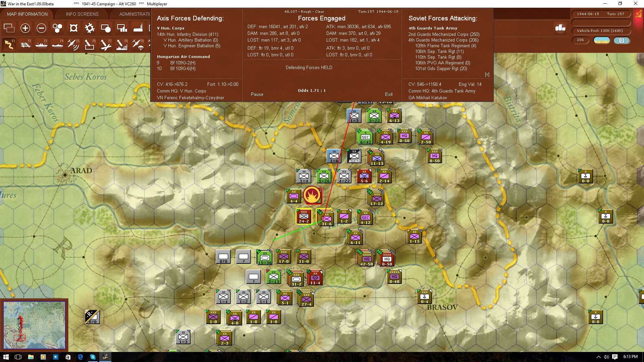Select the 27-4 unit stack
Screen dimensions: 644x362
[306, 298]
